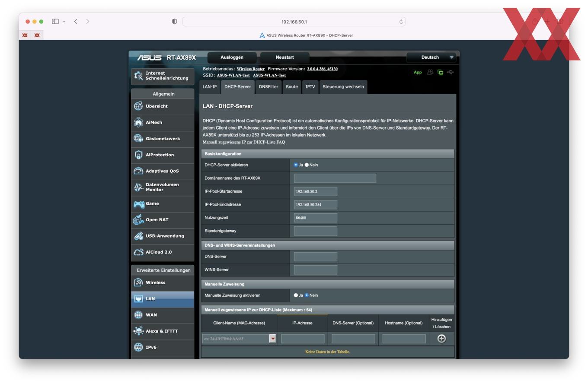Image resolution: width=588 pixels, height=384 pixels.
Task: Open first XX bookmark favicon
Action: pos(25,35)
